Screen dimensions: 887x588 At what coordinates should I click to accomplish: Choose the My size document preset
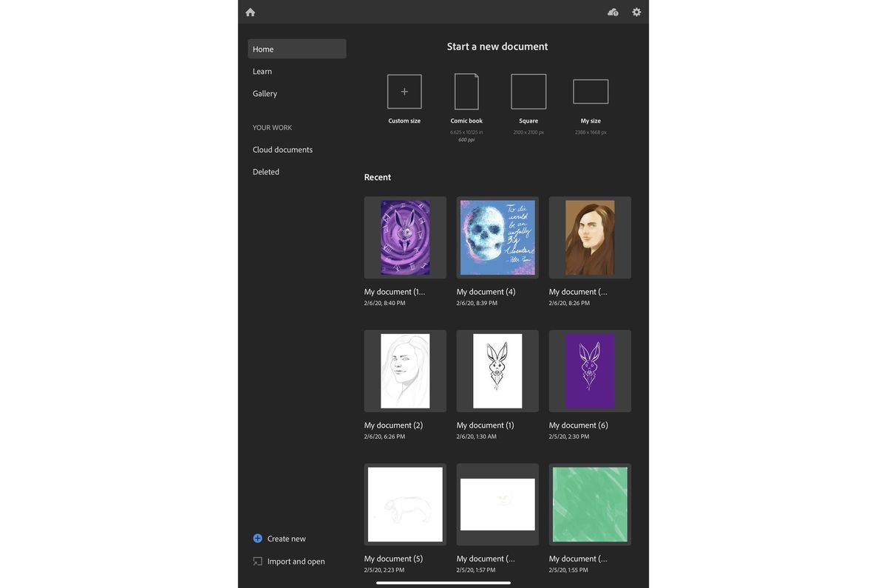coord(591,92)
